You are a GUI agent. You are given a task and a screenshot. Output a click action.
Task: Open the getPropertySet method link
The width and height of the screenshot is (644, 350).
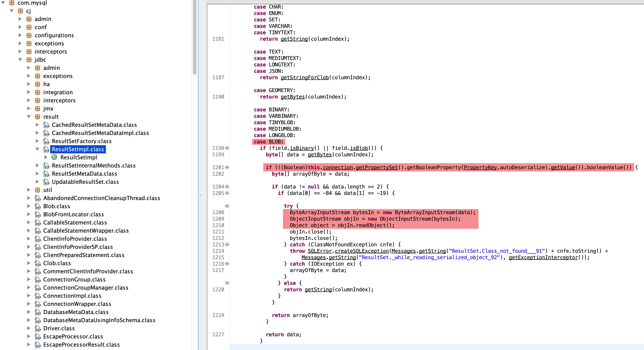(376, 167)
